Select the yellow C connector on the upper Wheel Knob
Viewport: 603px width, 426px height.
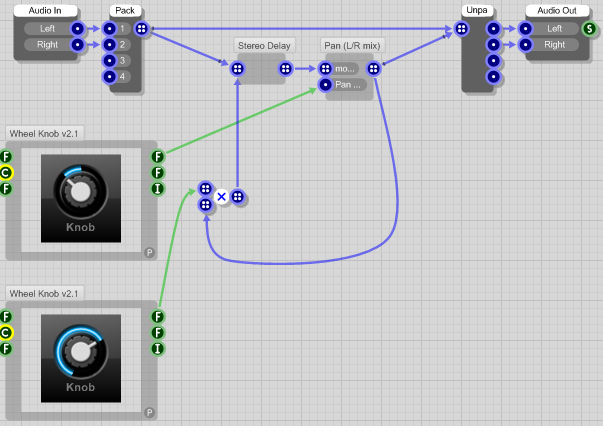point(6,173)
